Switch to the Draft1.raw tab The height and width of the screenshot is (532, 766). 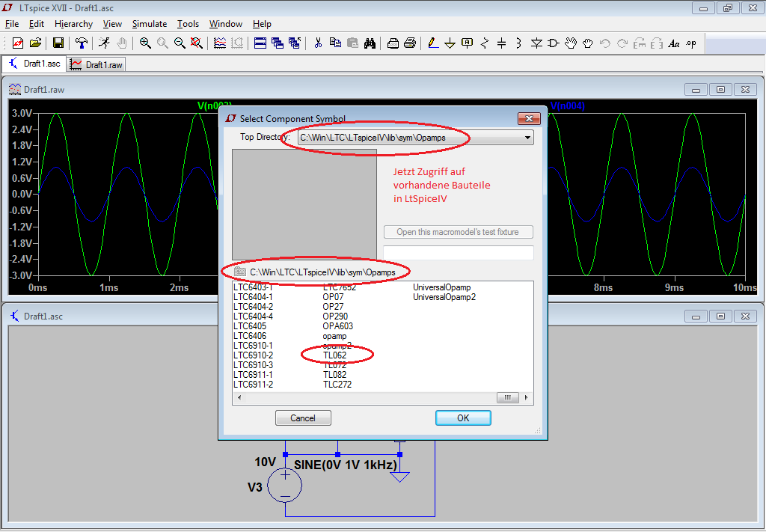96,64
